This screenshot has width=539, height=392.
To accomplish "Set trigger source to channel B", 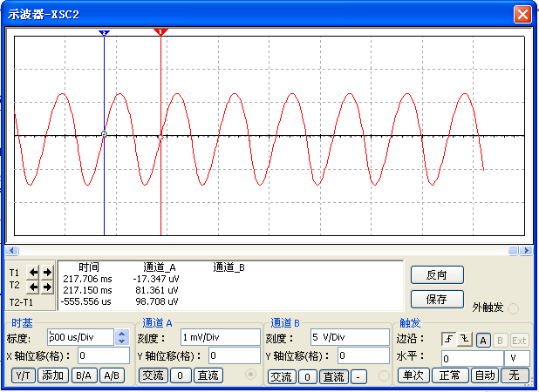I will (x=500, y=340).
